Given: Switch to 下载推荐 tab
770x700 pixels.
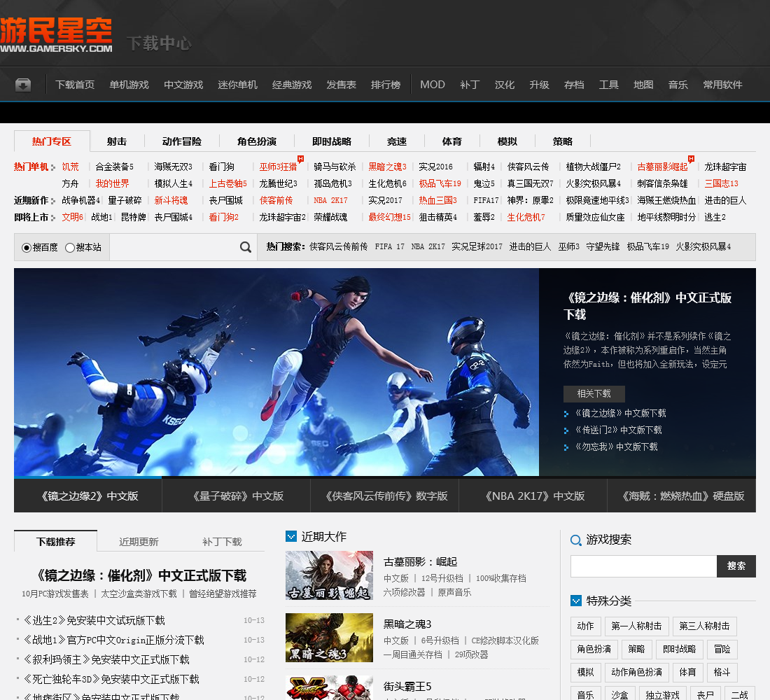Looking at the screenshot, I should tap(55, 541).
